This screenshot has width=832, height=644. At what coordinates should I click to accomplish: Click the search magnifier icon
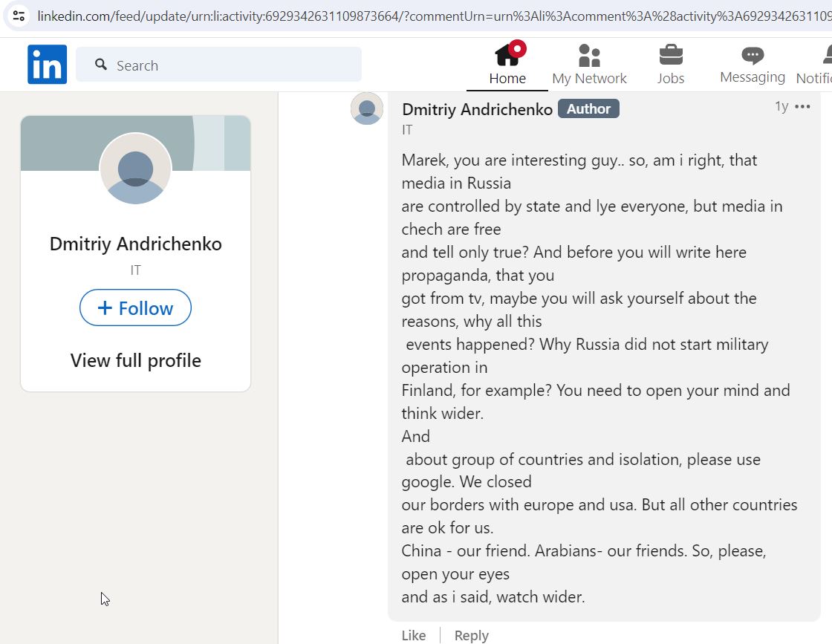point(101,65)
